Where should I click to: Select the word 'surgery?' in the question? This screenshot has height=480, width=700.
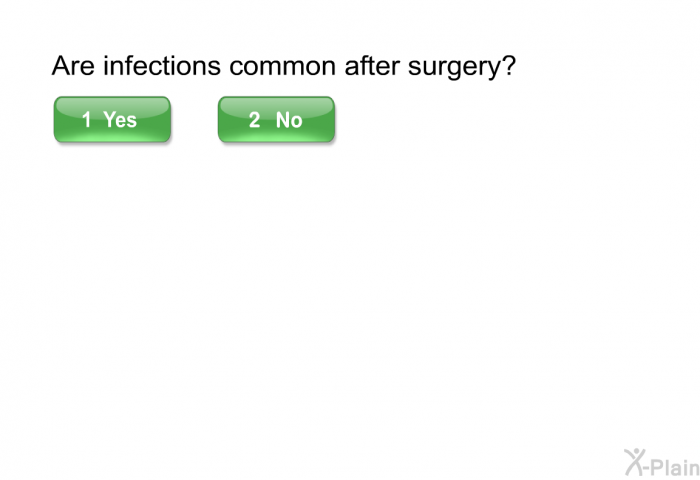(x=462, y=67)
